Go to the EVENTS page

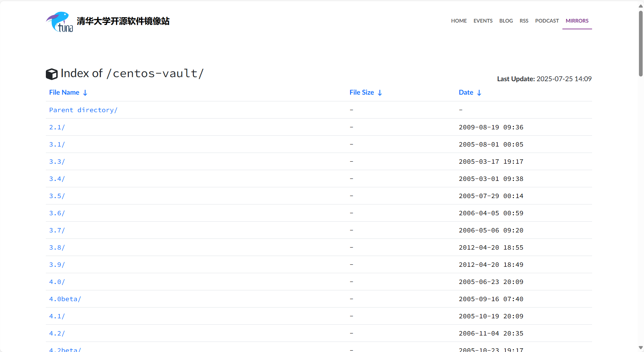click(483, 21)
